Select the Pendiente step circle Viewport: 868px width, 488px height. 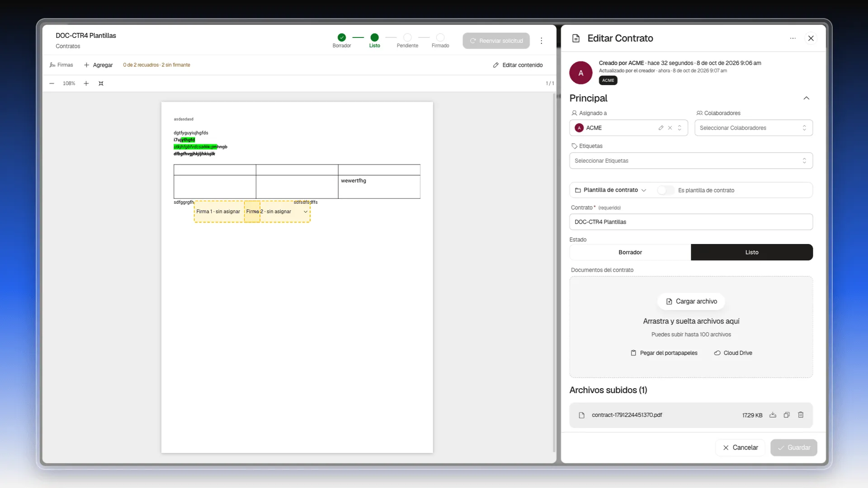pyautogui.click(x=407, y=38)
